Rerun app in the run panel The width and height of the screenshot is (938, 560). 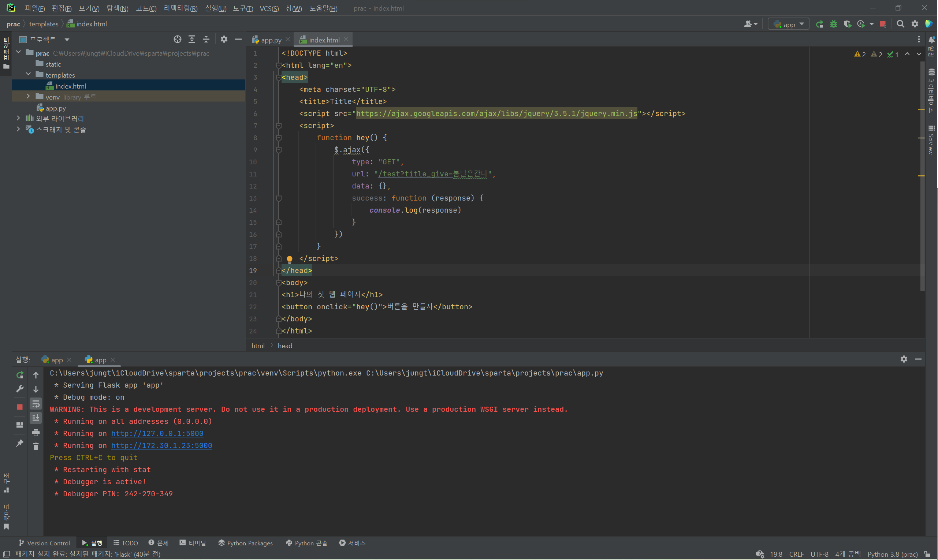20,375
